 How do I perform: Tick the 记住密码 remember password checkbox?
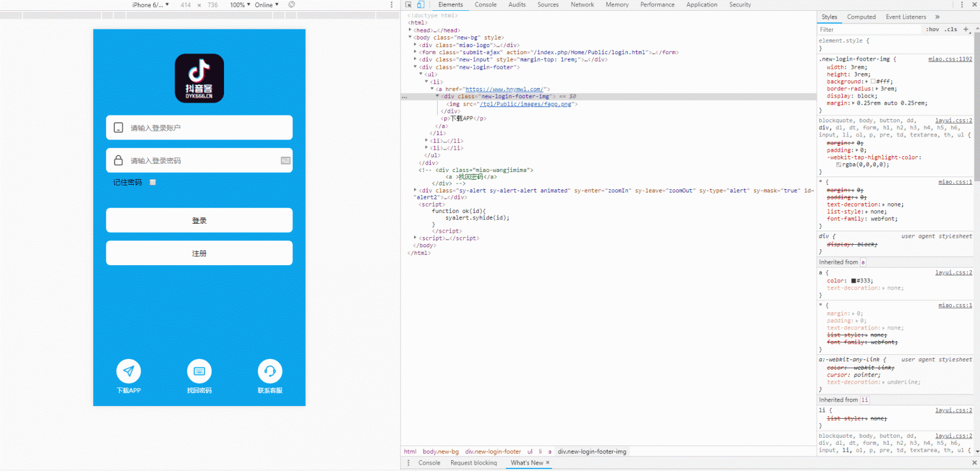click(x=152, y=182)
